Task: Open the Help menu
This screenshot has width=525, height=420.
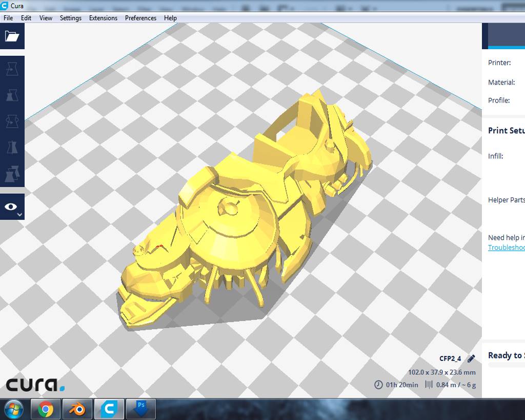Action: [x=170, y=18]
